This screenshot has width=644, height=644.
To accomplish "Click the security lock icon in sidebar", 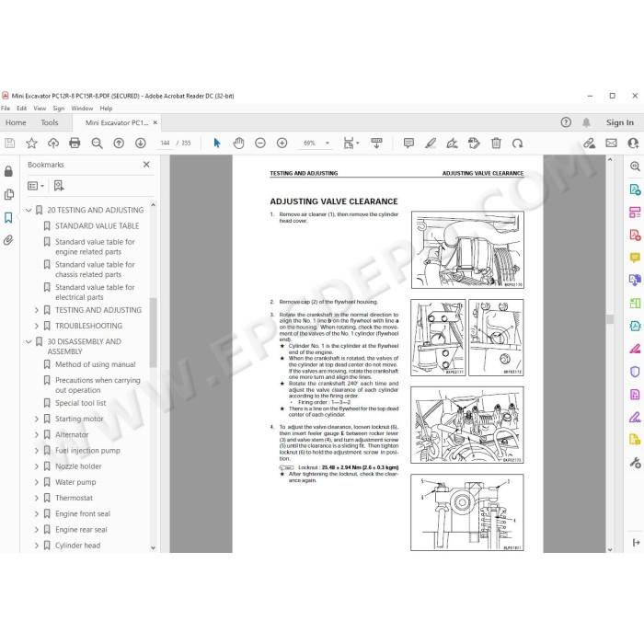I will point(8,171).
